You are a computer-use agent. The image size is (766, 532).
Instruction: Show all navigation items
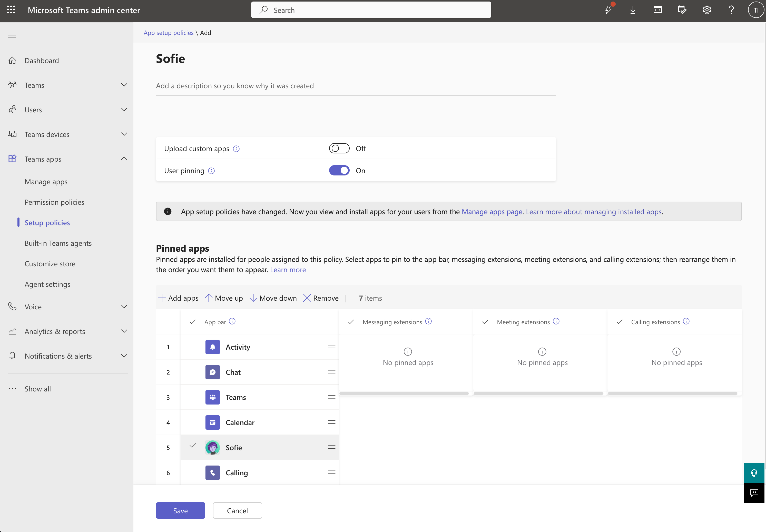(38, 389)
